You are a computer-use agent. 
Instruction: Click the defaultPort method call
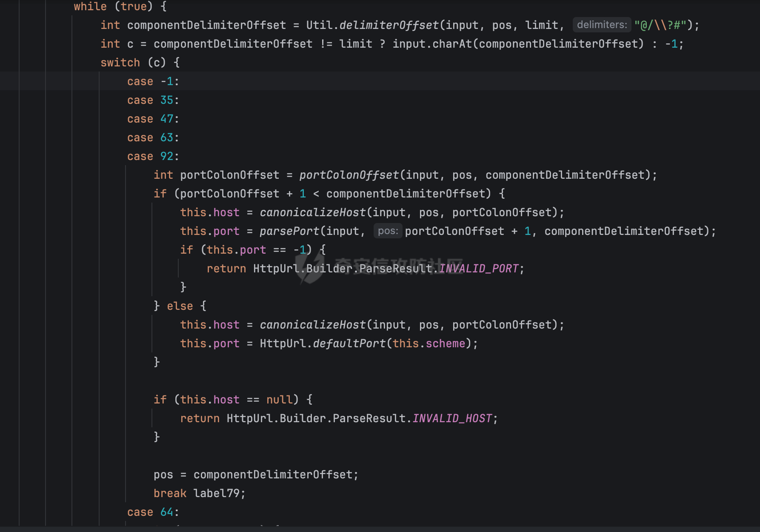(x=349, y=343)
